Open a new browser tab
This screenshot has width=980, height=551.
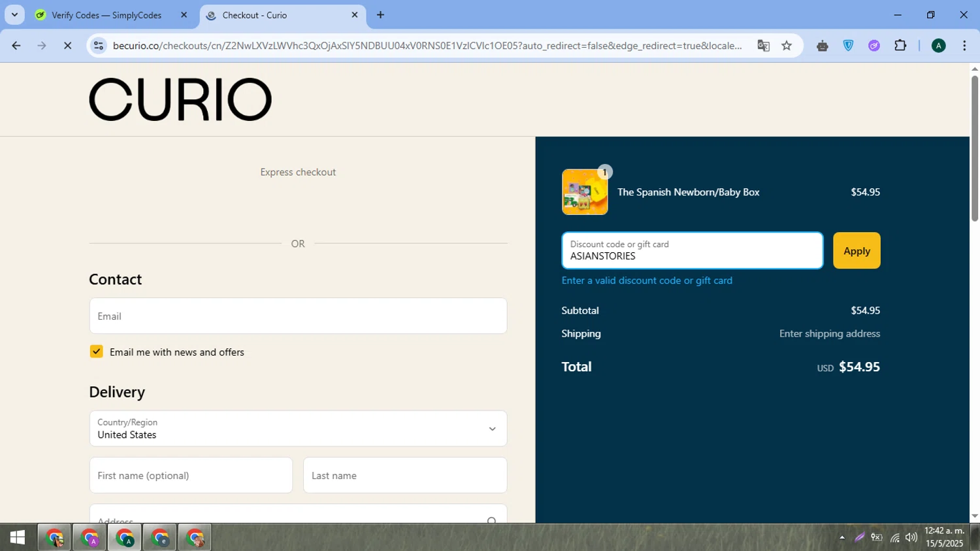tap(380, 15)
